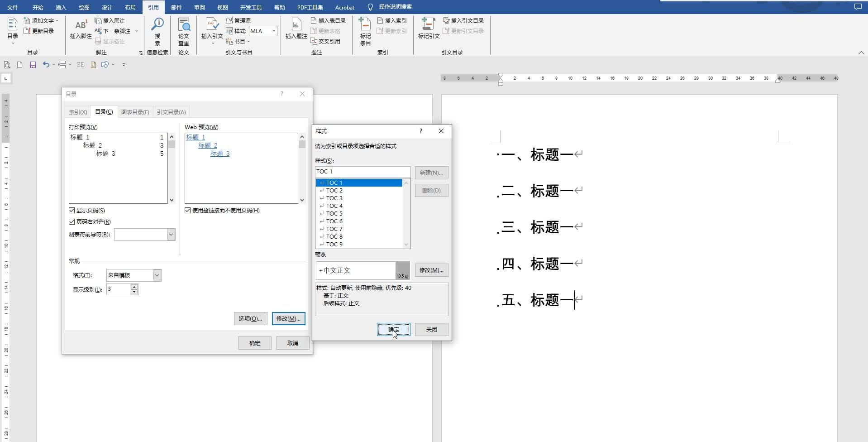The image size is (868, 442).
Task: Increase the 显示级别 spinner value
Action: pos(134,287)
